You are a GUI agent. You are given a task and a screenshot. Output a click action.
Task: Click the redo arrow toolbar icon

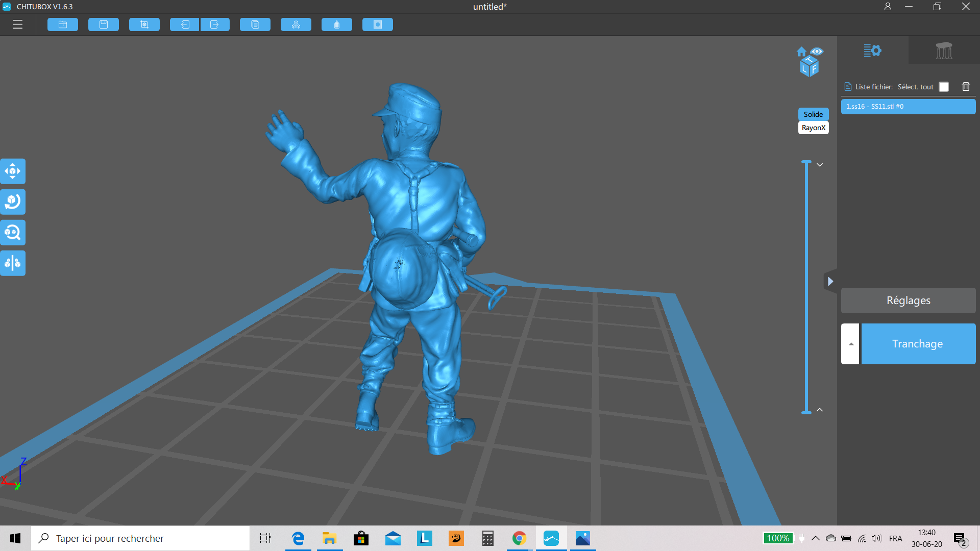point(215,24)
